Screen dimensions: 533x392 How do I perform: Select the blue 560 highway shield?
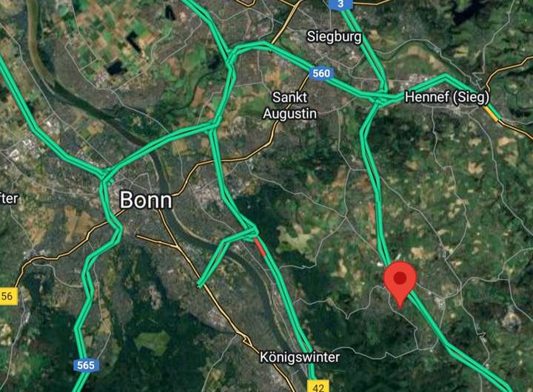(x=321, y=73)
